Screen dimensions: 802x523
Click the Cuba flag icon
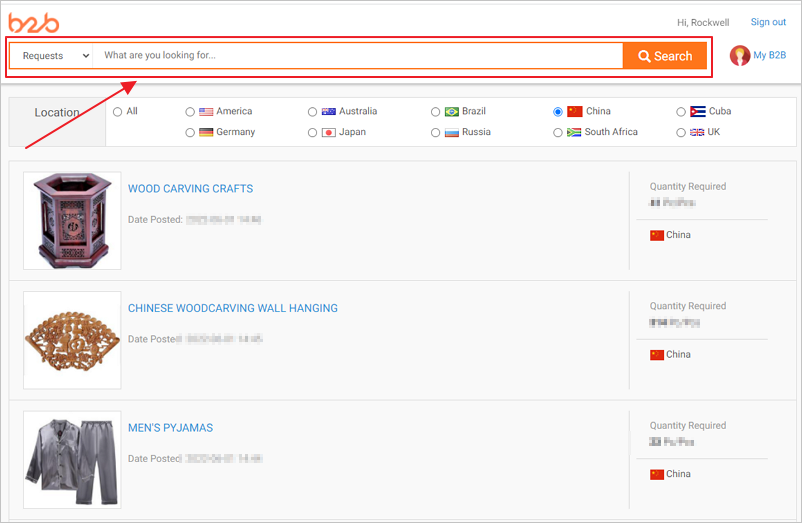[698, 112]
